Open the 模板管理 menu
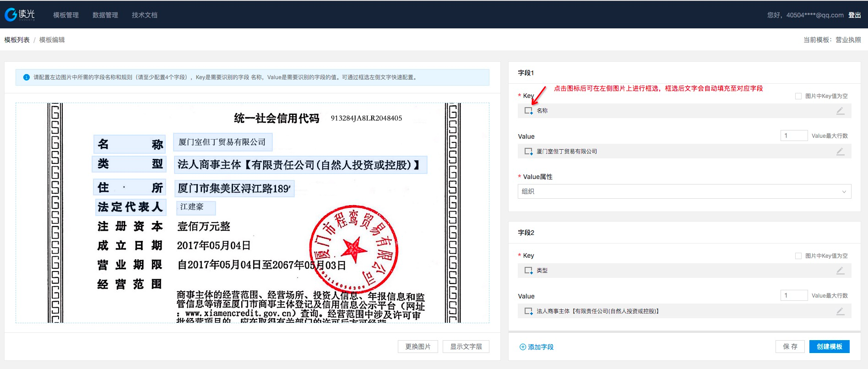The width and height of the screenshot is (868, 369). 66,15
